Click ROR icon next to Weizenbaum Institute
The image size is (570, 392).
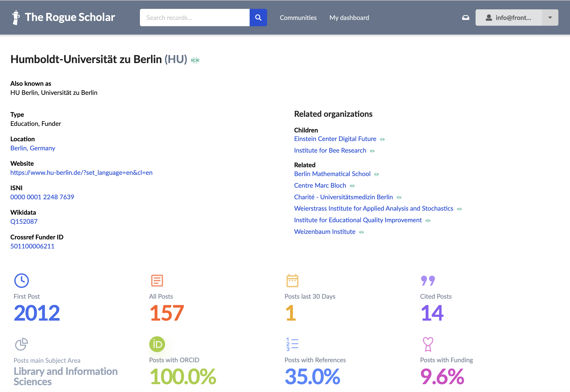click(361, 232)
